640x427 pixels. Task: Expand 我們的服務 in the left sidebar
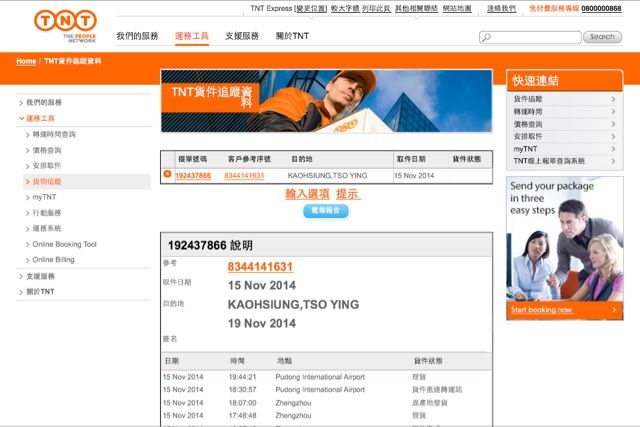(44, 102)
